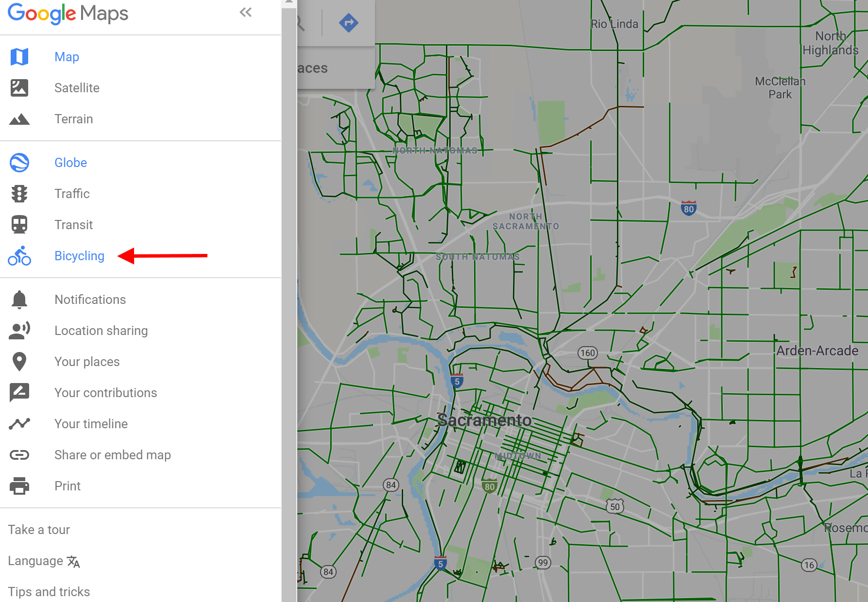The image size is (868, 602).
Task: Click the Transit train icon
Action: [x=19, y=225]
